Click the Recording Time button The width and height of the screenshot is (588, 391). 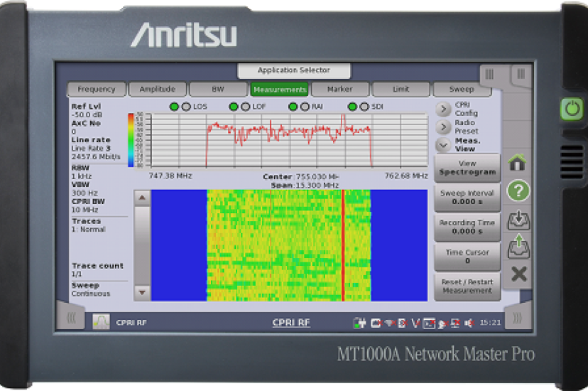tap(467, 227)
